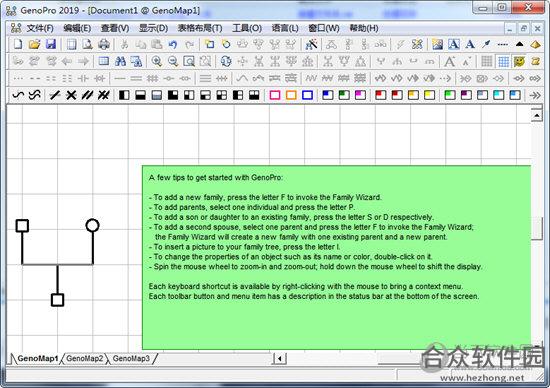The image size is (550, 388).
Task: Click the printer icon to print
Action: click(104, 45)
